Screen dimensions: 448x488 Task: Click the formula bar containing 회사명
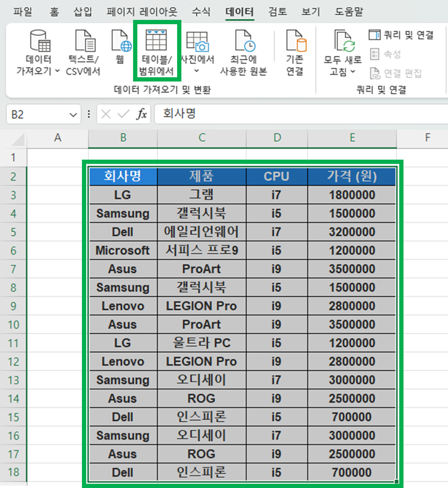click(x=301, y=114)
